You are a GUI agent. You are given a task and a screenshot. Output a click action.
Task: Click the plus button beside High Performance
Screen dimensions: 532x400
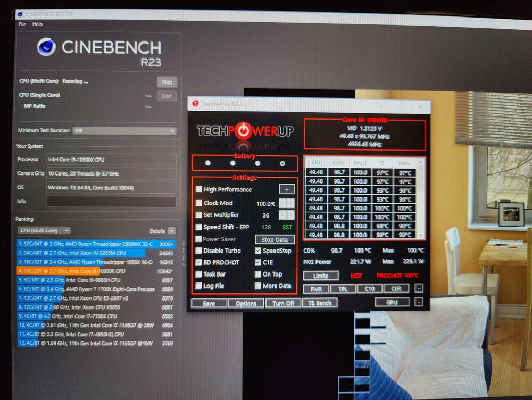click(x=286, y=189)
